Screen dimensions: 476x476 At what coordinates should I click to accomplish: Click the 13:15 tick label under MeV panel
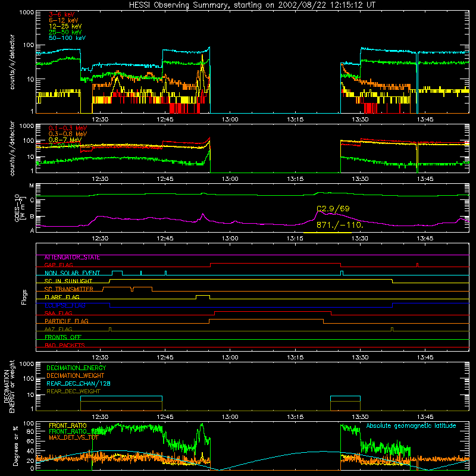[295, 179]
